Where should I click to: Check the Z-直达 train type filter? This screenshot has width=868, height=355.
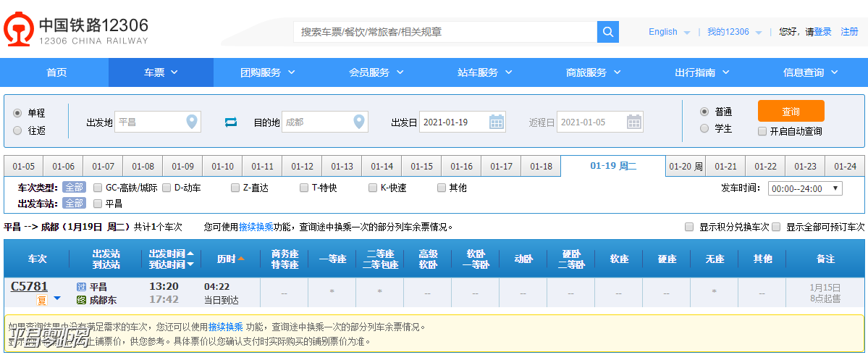pos(235,188)
